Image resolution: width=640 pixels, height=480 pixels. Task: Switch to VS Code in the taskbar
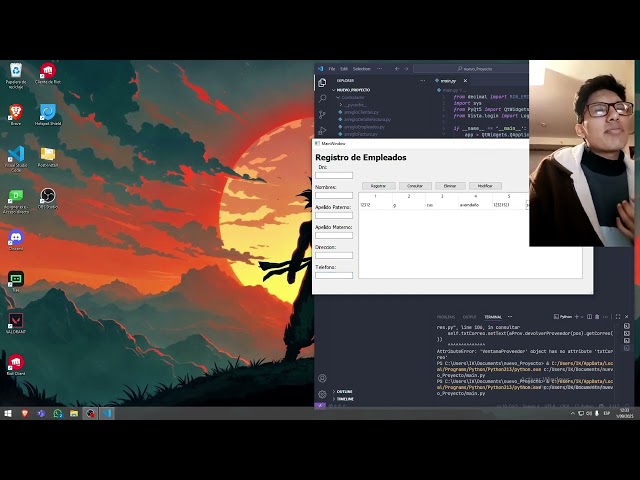pyautogui.click(x=107, y=413)
